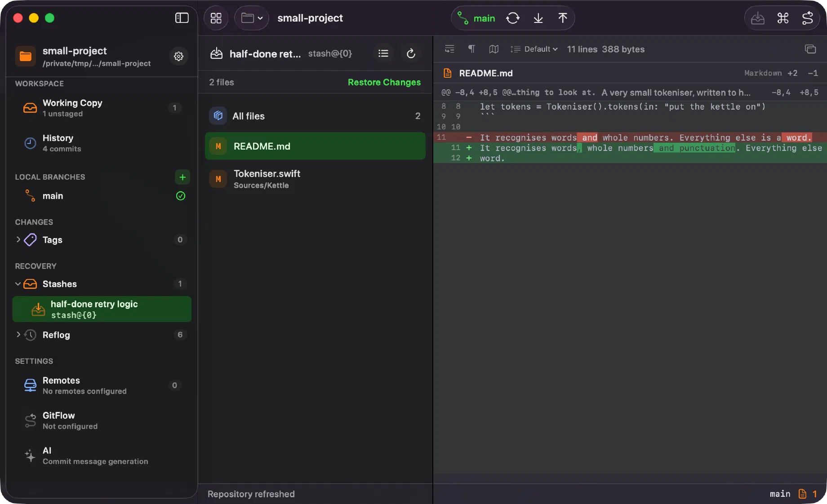Viewport: 827px width, 504px height.
Task: Click the checked-out indicator beside main
Action: [x=181, y=196]
